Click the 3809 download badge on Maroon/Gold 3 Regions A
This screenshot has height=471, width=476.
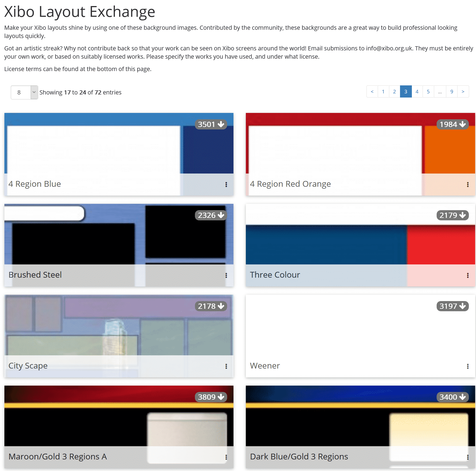point(211,397)
